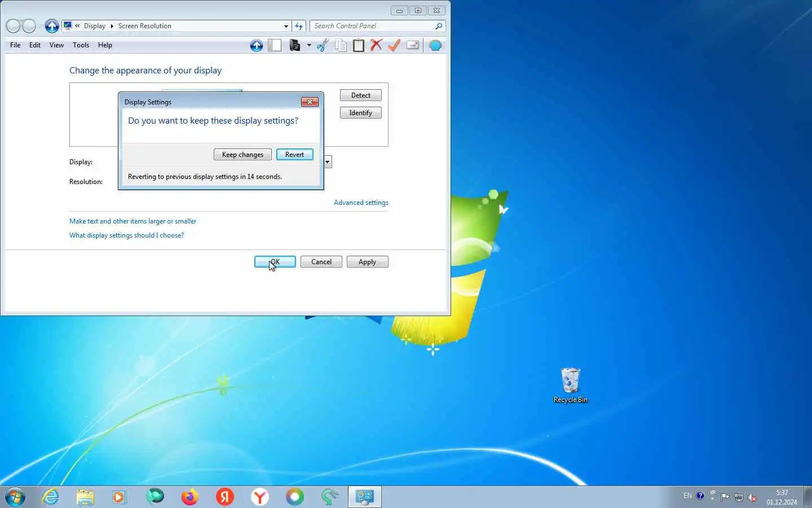Click the active Control Panel taskbar button
812x508 pixels.
365,497
